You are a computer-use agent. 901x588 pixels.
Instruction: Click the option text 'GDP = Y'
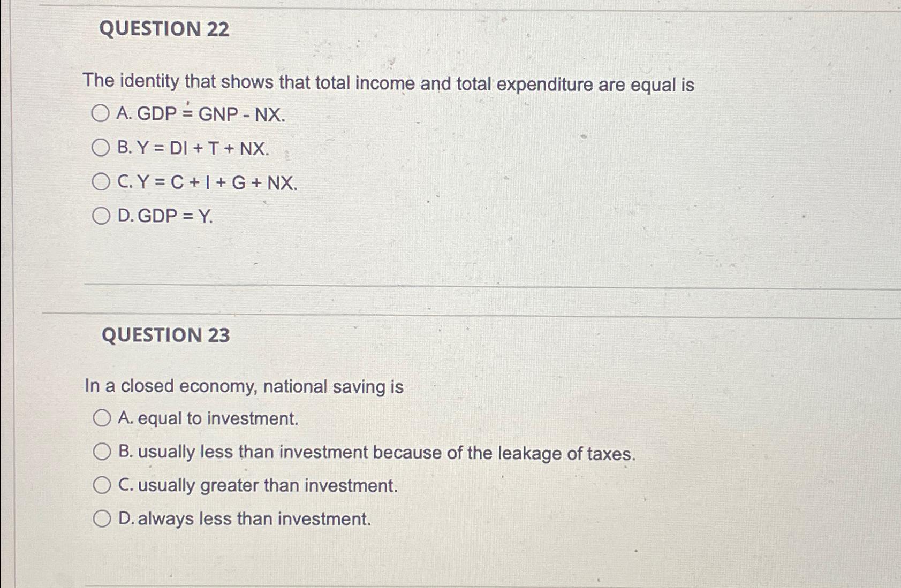click(x=167, y=217)
